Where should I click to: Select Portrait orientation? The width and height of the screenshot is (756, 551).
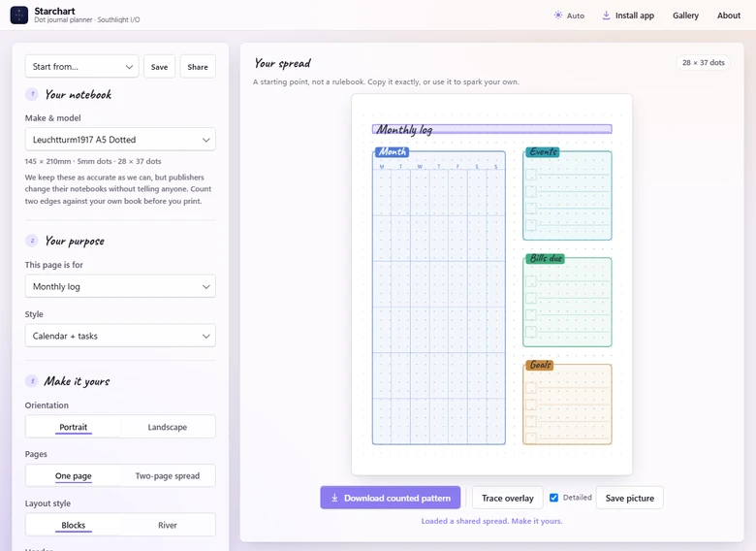[74, 427]
